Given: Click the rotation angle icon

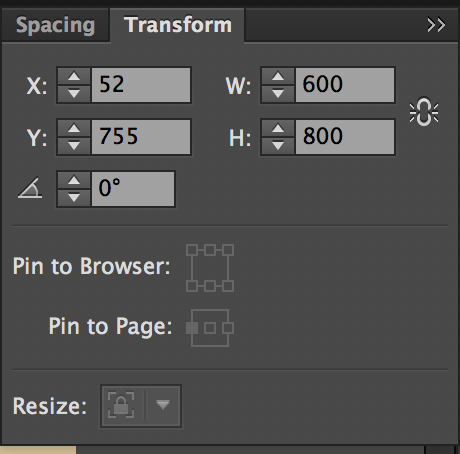Looking at the screenshot, I should [30, 188].
